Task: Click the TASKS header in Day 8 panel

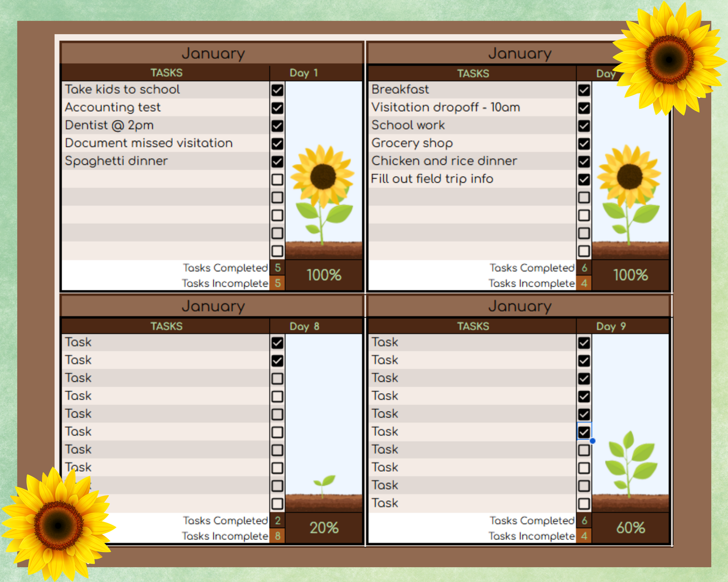Action: click(166, 326)
